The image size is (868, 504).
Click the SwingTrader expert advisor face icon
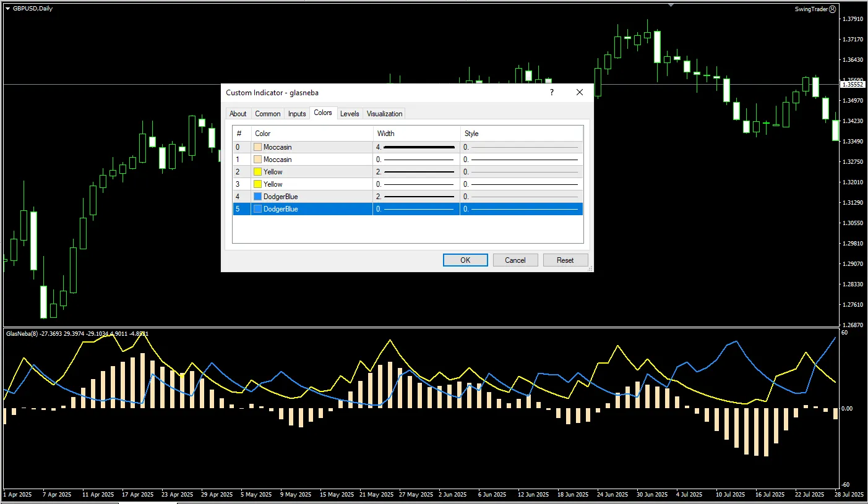pos(832,9)
